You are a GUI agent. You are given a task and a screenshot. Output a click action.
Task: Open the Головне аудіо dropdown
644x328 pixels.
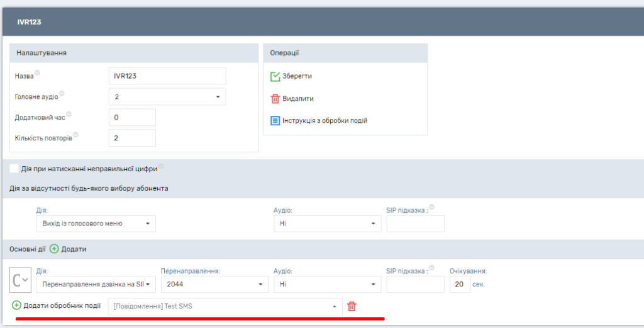[167, 96]
